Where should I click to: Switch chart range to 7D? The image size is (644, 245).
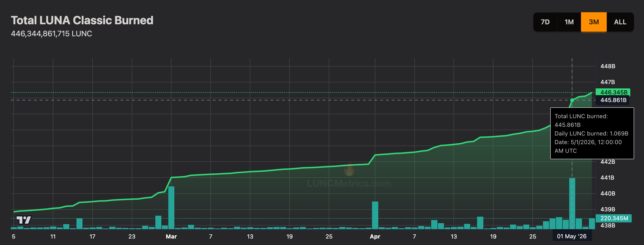click(x=545, y=22)
